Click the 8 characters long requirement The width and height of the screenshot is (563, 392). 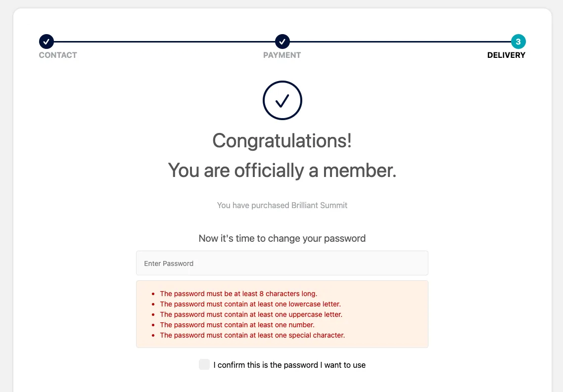click(x=238, y=294)
